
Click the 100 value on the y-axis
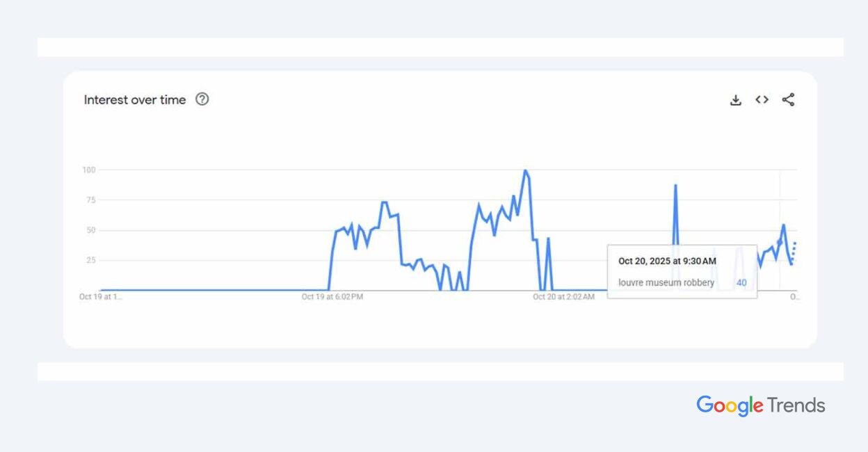point(89,170)
